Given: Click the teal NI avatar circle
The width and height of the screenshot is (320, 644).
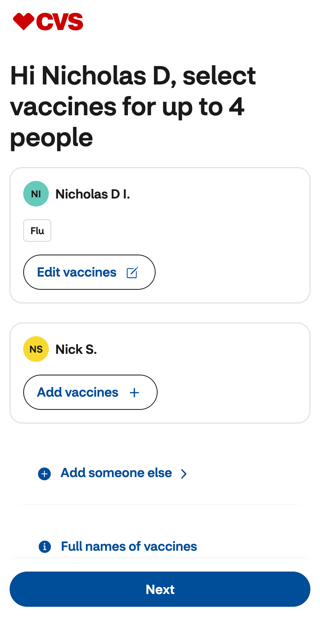Looking at the screenshot, I should (x=36, y=194).
